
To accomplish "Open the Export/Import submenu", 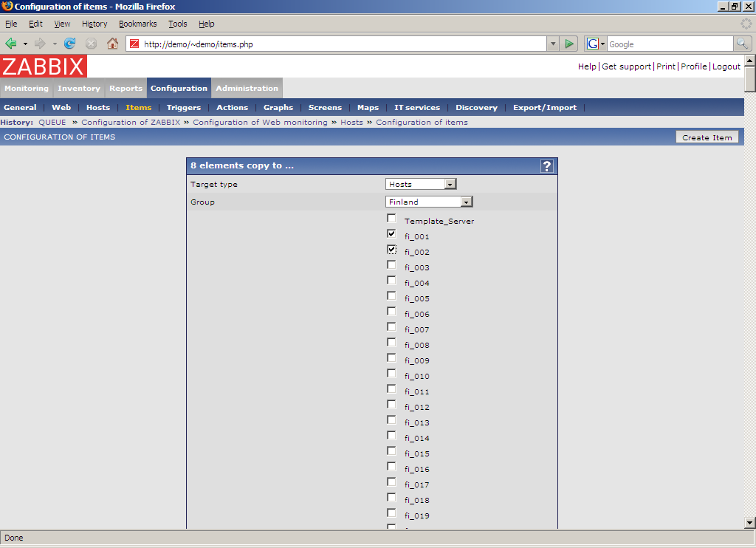I will pyautogui.click(x=545, y=108).
